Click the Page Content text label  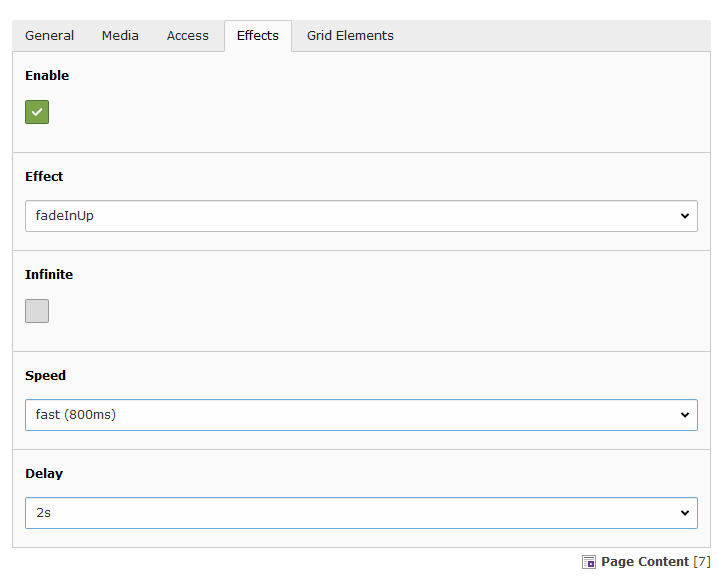(644, 562)
